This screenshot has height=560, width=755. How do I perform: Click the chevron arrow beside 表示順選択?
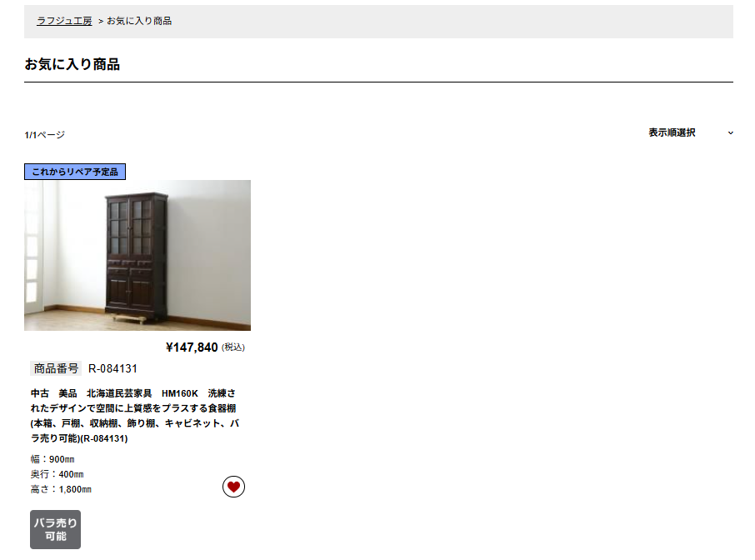(x=731, y=132)
